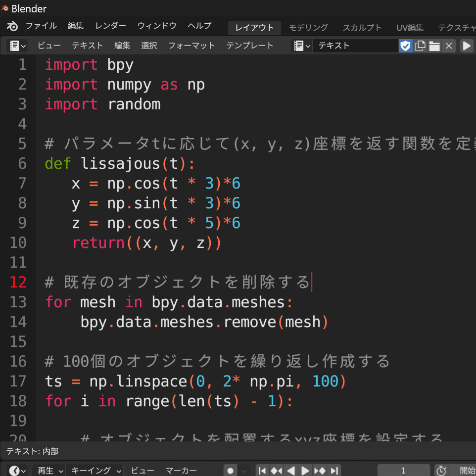
Task: Switch to the モデリング workspace tab
Action: pos(308,28)
